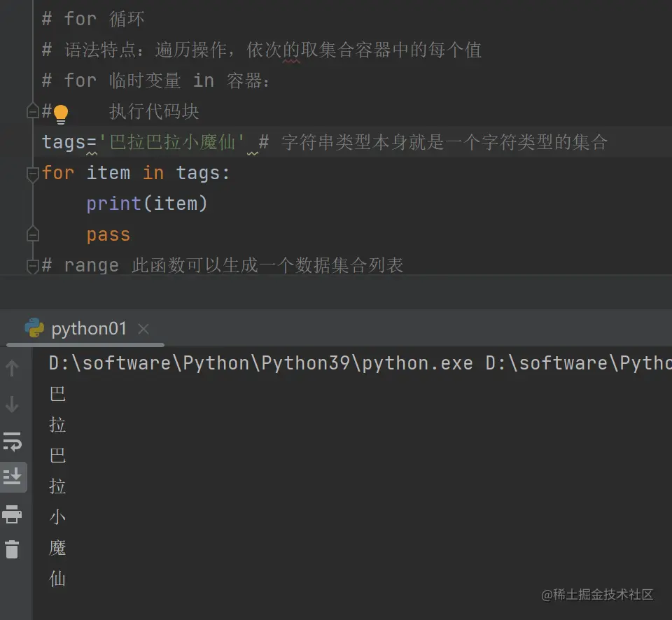The image size is (672, 620).
Task: Click the trash icon to clear console
Action: (x=12, y=549)
